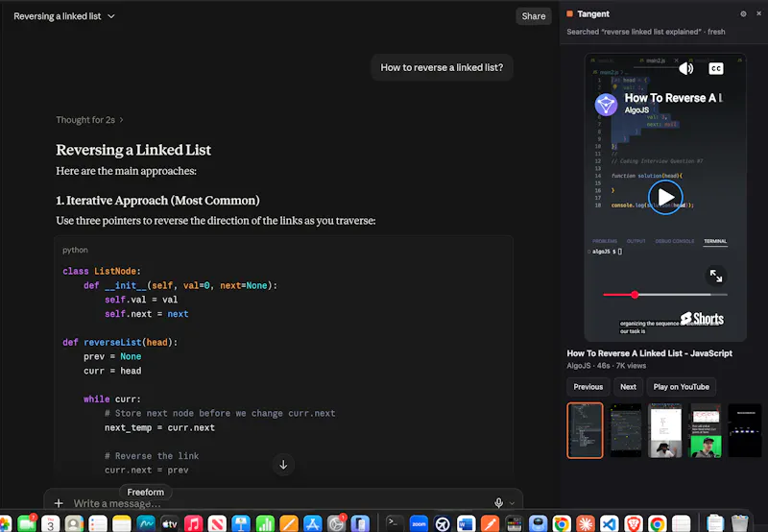
Task: Select the whiteboard presenter thumbnail
Action: (665, 430)
